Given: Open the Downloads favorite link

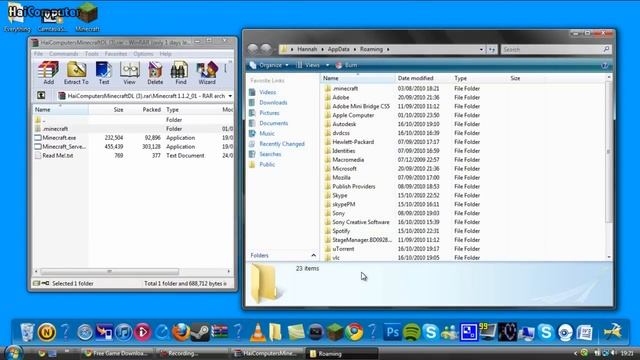Looking at the screenshot, I should 273,102.
